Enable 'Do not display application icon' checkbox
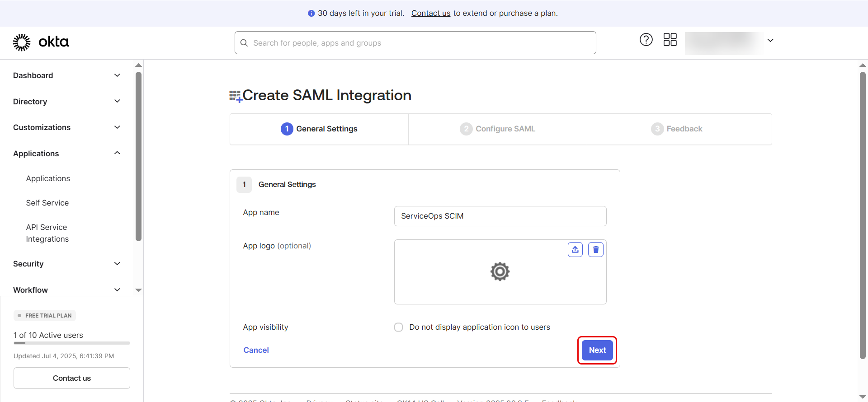This screenshot has width=868, height=402. tap(398, 327)
